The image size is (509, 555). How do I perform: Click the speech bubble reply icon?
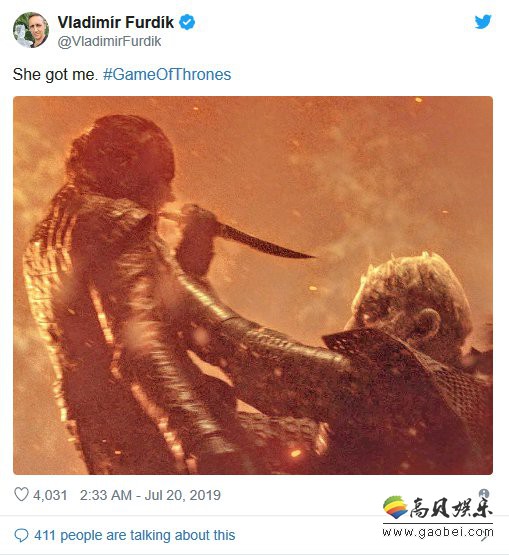click(x=21, y=535)
